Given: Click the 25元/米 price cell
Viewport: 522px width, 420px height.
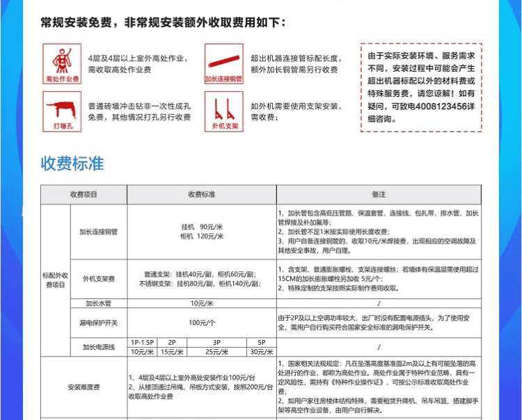Looking at the screenshot, I should point(216,352).
